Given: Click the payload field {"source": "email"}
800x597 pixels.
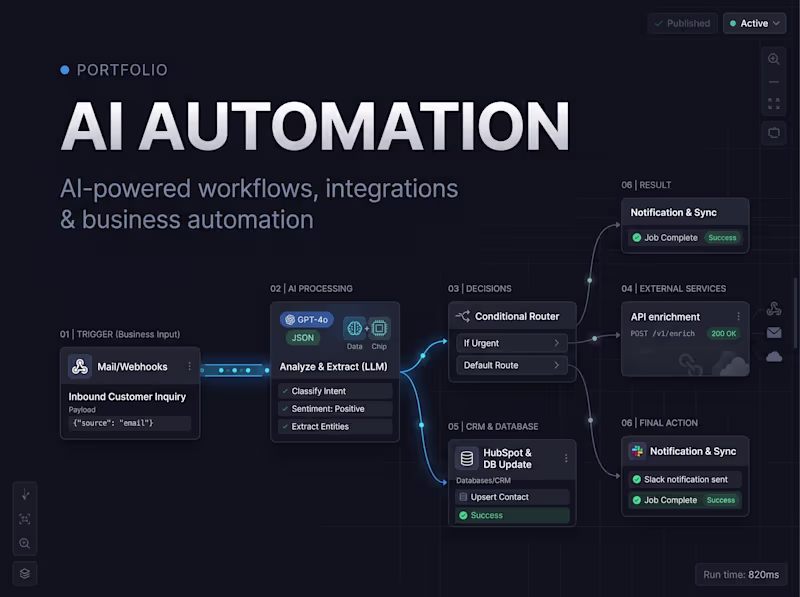Looking at the screenshot, I should pyautogui.click(x=130, y=423).
